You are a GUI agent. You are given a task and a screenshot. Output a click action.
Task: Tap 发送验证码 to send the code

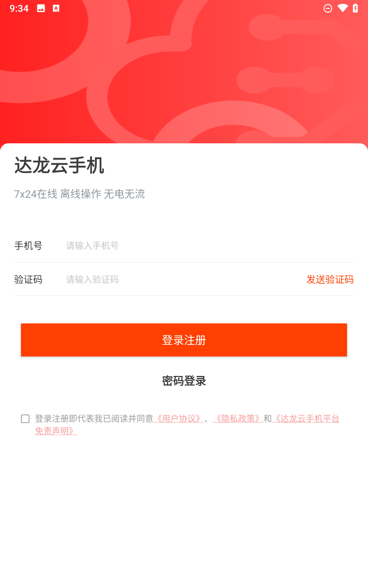330,280
